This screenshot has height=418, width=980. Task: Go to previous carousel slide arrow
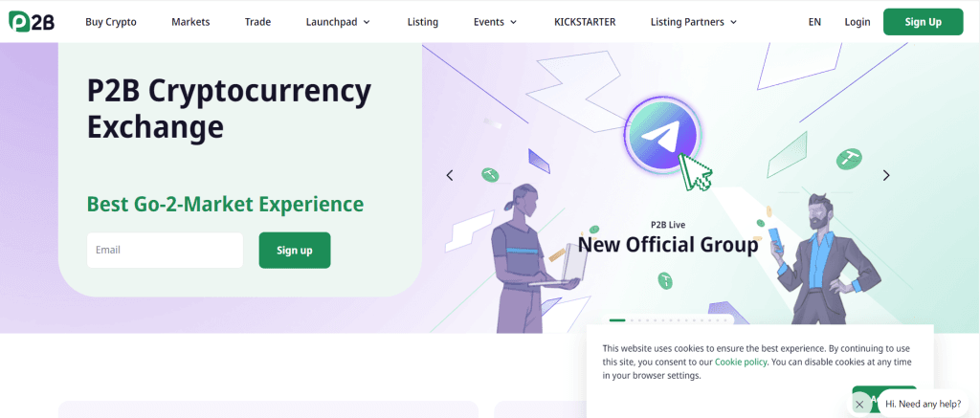pyautogui.click(x=450, y=176)
